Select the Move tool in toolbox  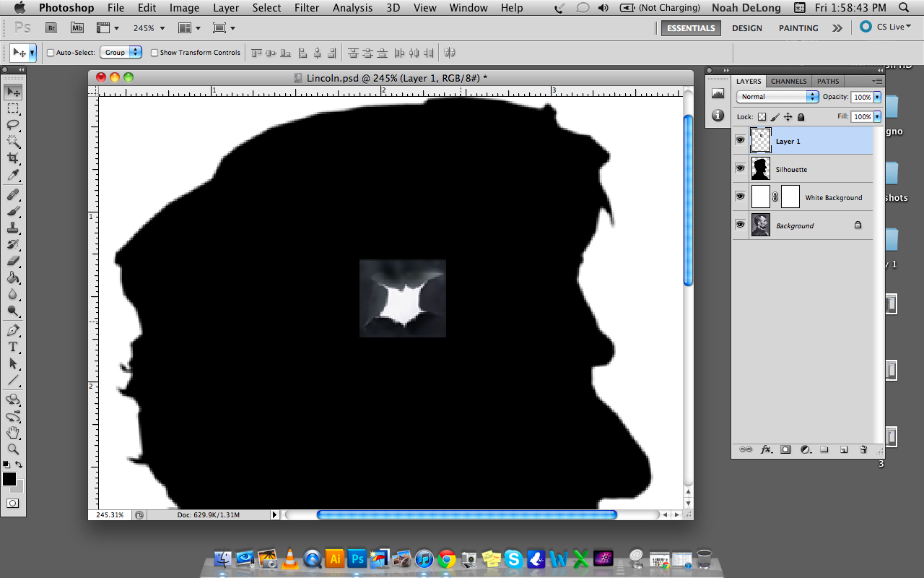pos(13,92)
